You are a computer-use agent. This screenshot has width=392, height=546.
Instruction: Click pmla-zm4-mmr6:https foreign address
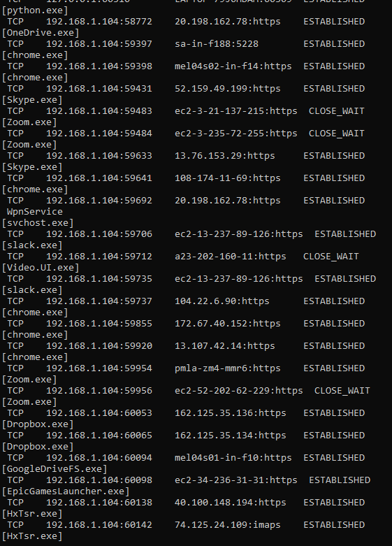point(228,368)
